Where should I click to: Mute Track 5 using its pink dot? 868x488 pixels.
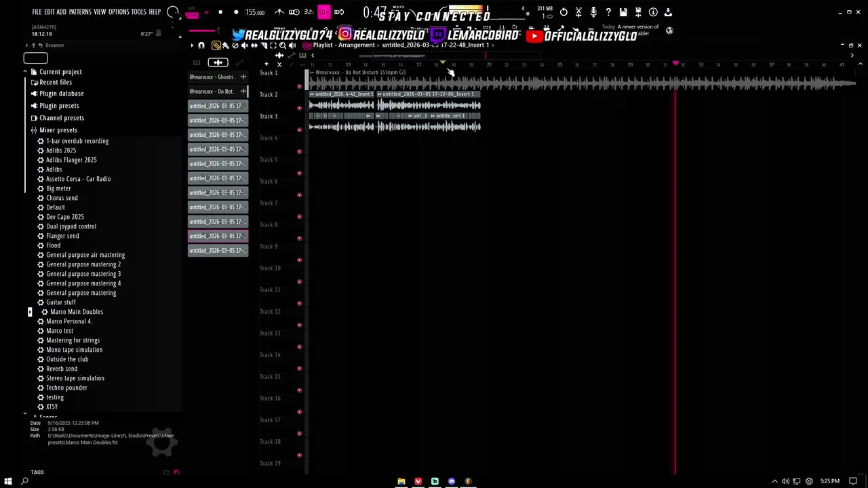tap(300, 173)
